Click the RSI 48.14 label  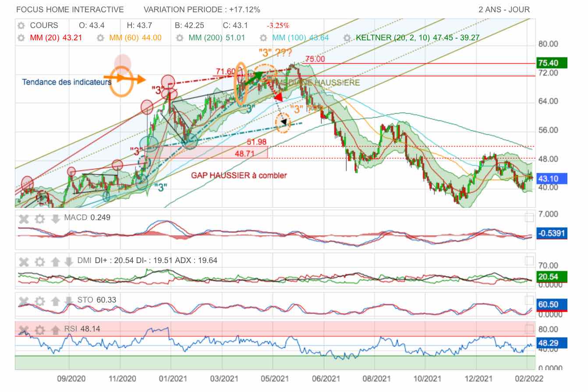[82, 328]
